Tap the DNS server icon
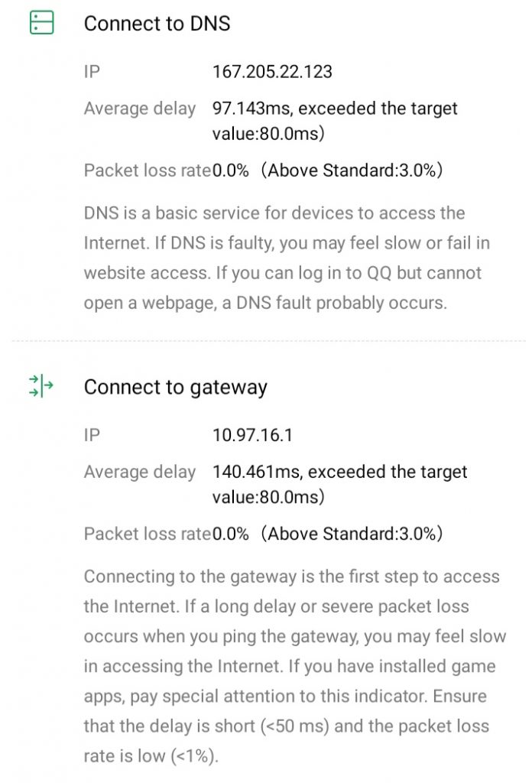This screenshot has height=783, width=532. click(x=41, y=24)
